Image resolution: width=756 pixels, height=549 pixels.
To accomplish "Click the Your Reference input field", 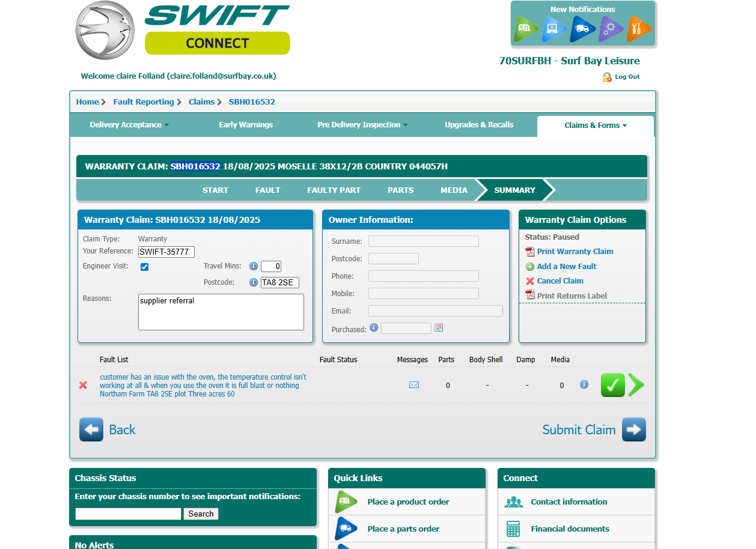I will (x=166, y=252).
